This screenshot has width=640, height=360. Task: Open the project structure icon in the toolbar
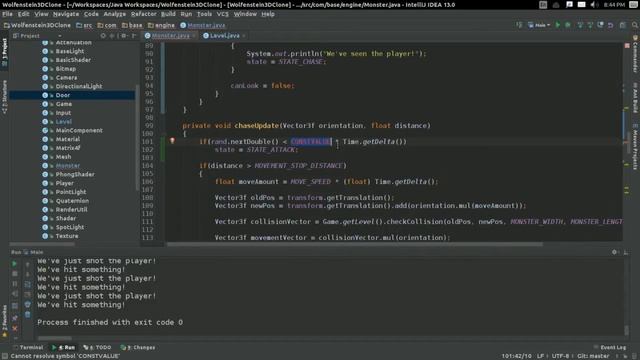(622, 25)
